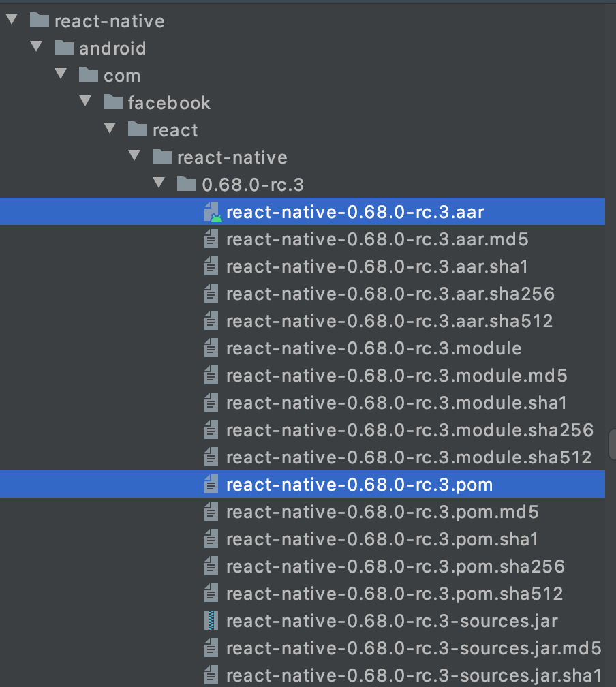Screen dimensions: 616x687
Task: Click the file icon of react-native-0.68.0-rc.3.aar.md5
Action: 212,239
